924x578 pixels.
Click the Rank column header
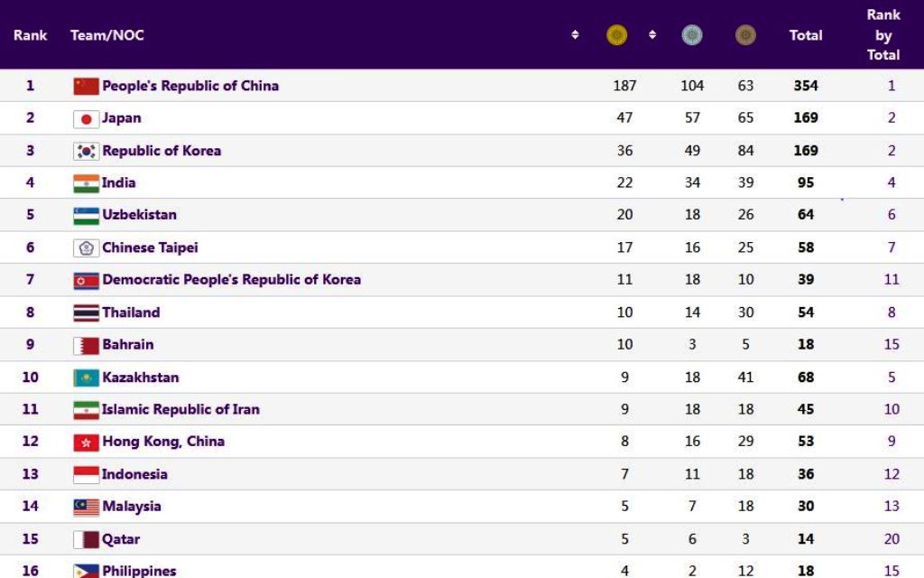[x=30, y=35]
